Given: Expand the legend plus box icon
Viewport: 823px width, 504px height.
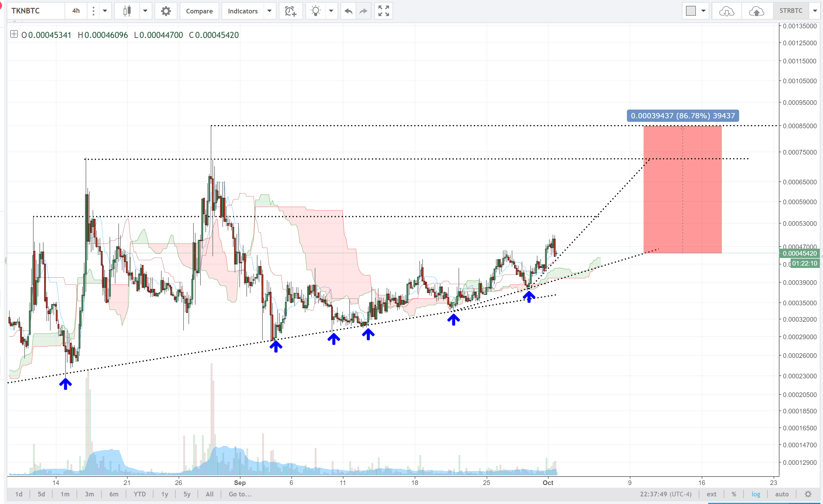Looking at the screenshot, I should [x=14, y=34].
